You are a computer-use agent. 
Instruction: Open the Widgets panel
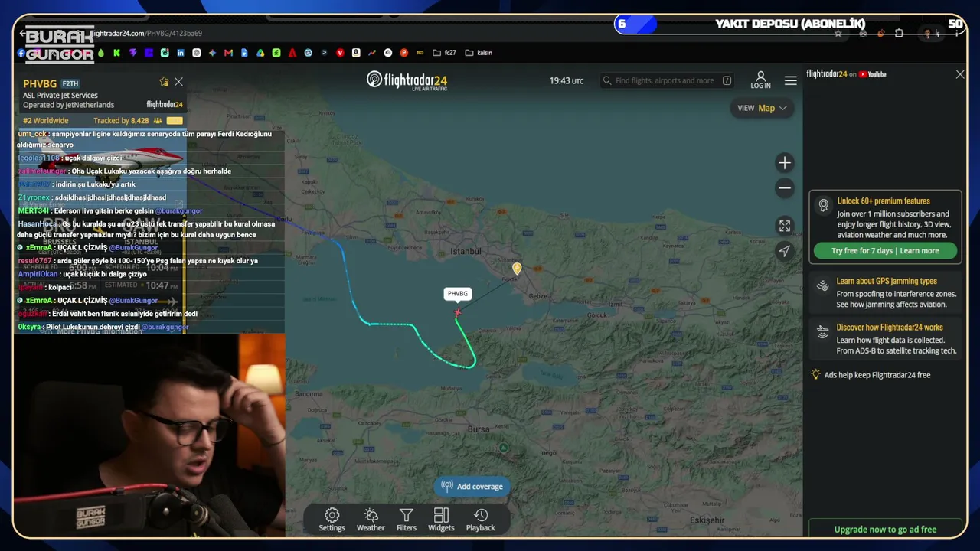click(x=441, y=520)
